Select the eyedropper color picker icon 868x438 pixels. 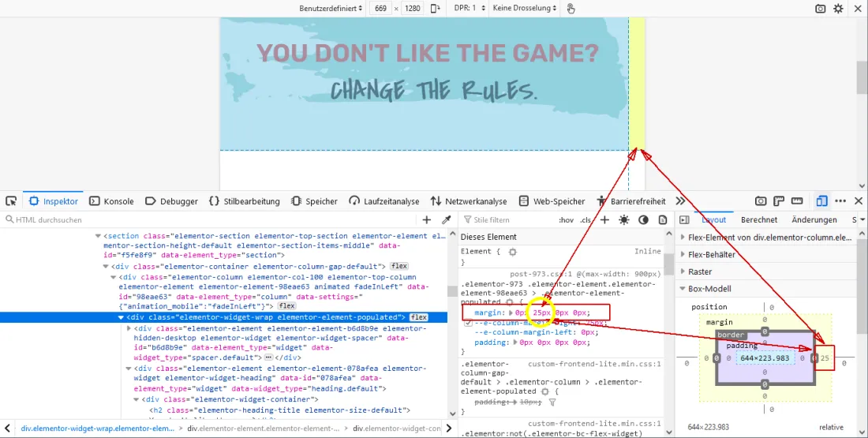[446, 220]
